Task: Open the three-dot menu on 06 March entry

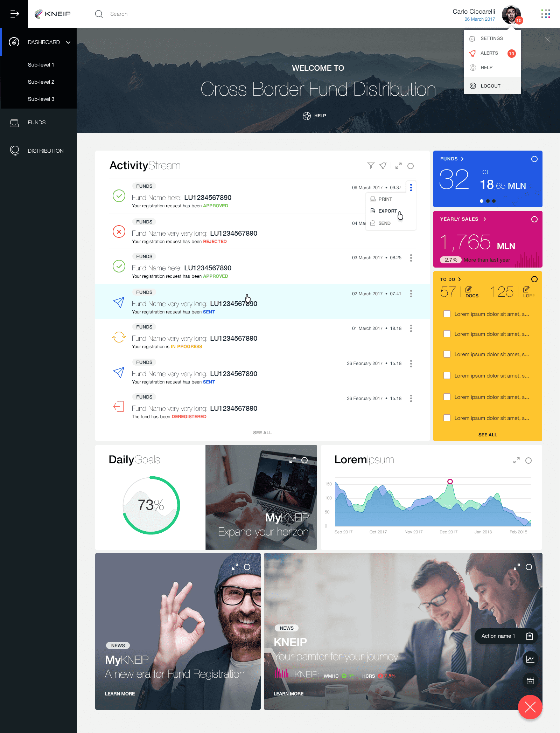Action: pyautogui.click(x=411, y=187)
